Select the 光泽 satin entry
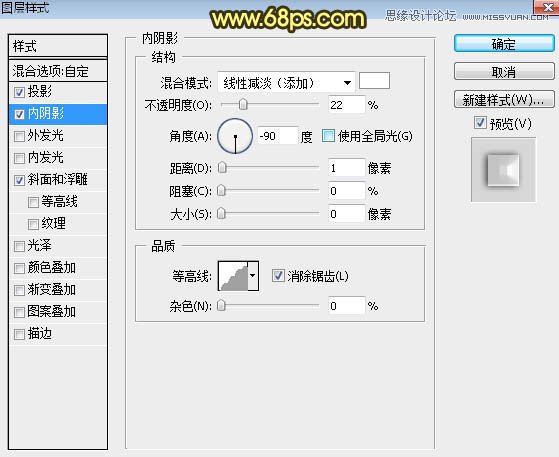 (x=58, y=246)
